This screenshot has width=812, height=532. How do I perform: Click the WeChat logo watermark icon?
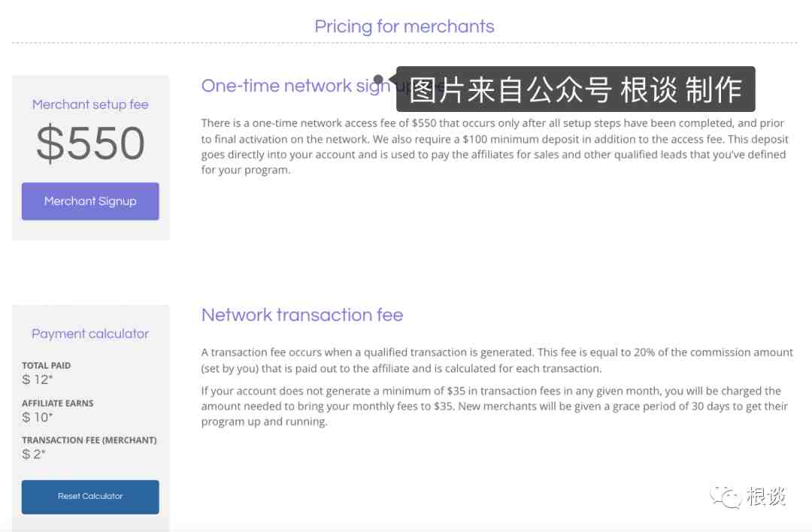coord(726,497)
